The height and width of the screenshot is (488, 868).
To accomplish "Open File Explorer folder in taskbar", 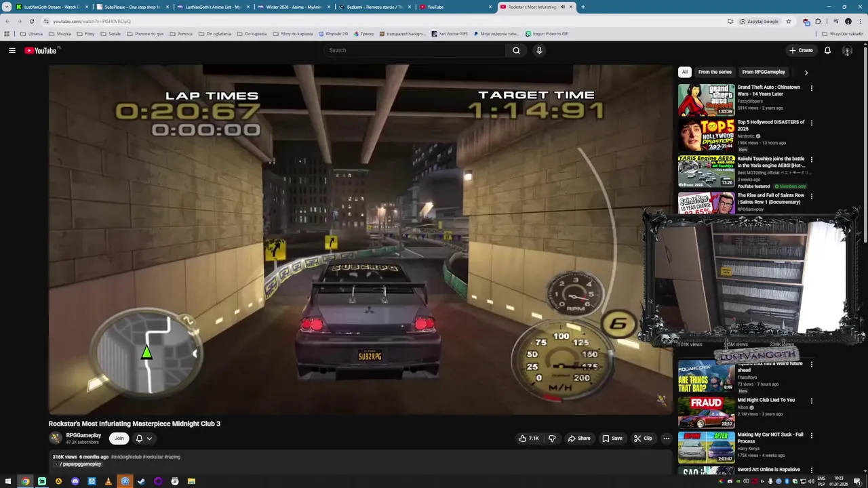I will (191, 481).
